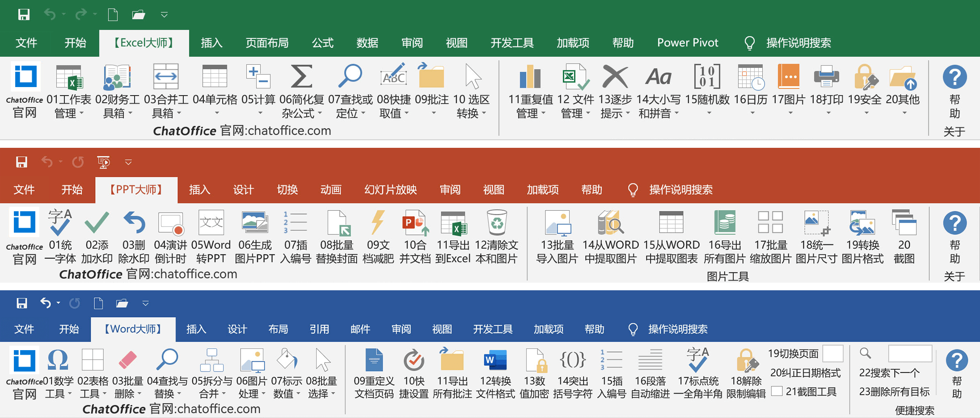
Task: Switch to the 邮件 tab in Word
Action: coord(360,330)
